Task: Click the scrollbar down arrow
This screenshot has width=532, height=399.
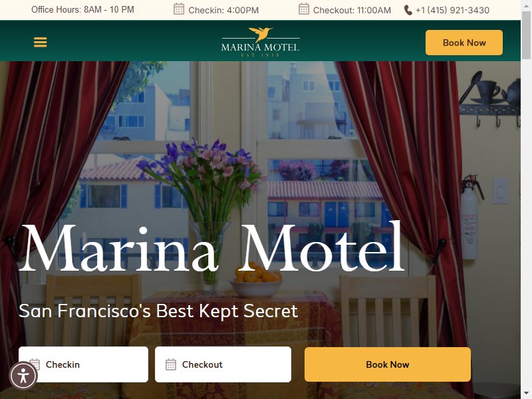Action: pyautogui.click(x=526, y=394)
